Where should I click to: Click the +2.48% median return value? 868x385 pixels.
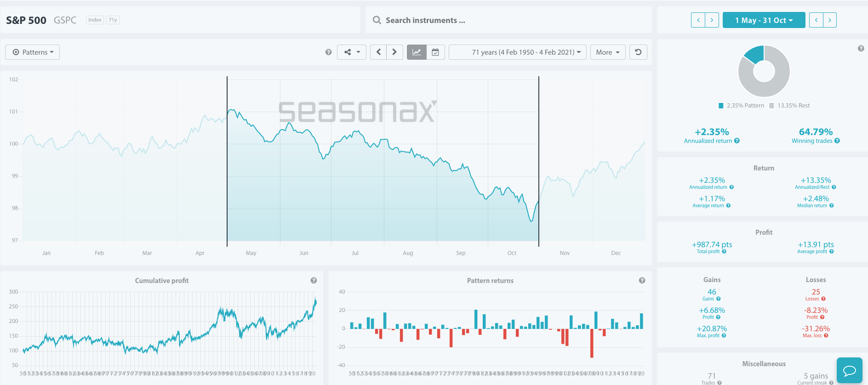[816, 198]
